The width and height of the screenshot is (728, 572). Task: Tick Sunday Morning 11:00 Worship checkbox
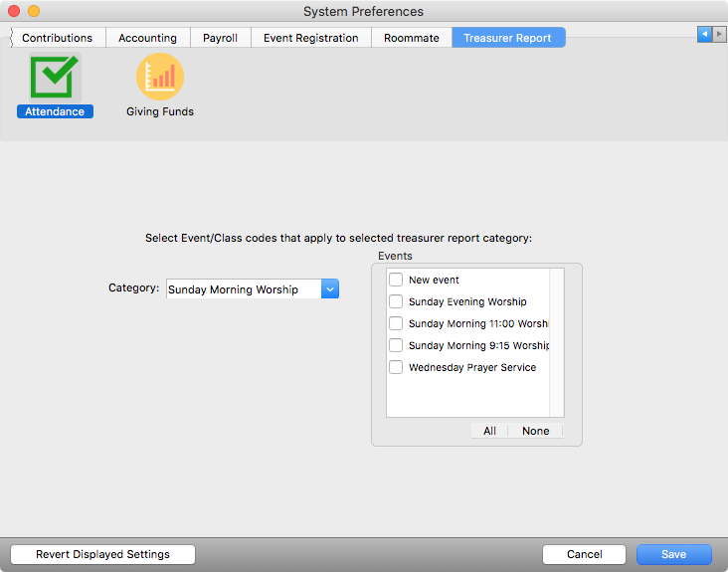[396, 324]
